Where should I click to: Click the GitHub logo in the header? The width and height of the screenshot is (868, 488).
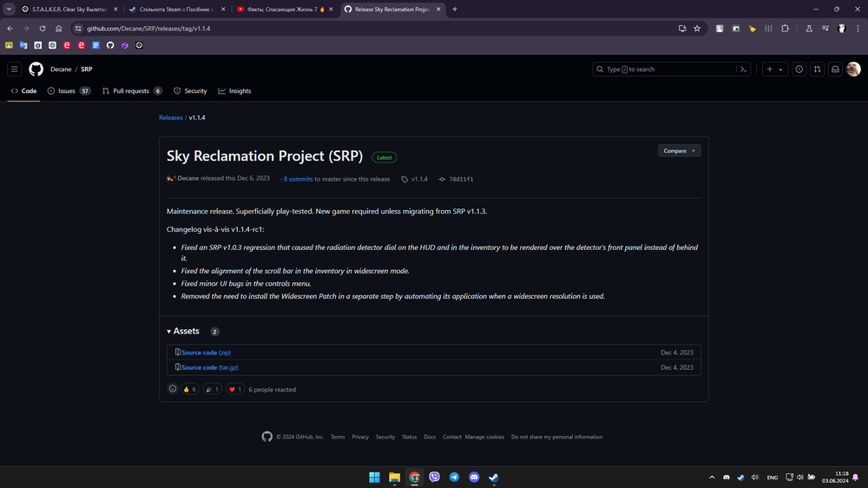tap(36, 69)
